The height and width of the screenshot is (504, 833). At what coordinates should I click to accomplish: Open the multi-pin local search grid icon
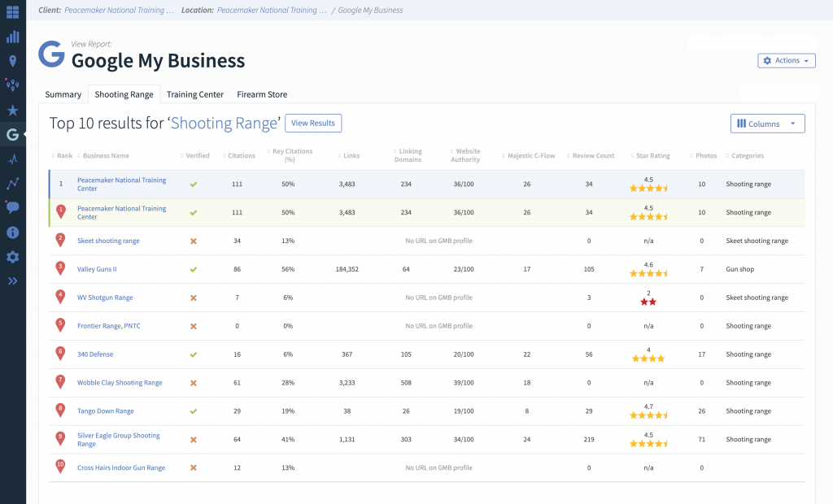point(13,85)
